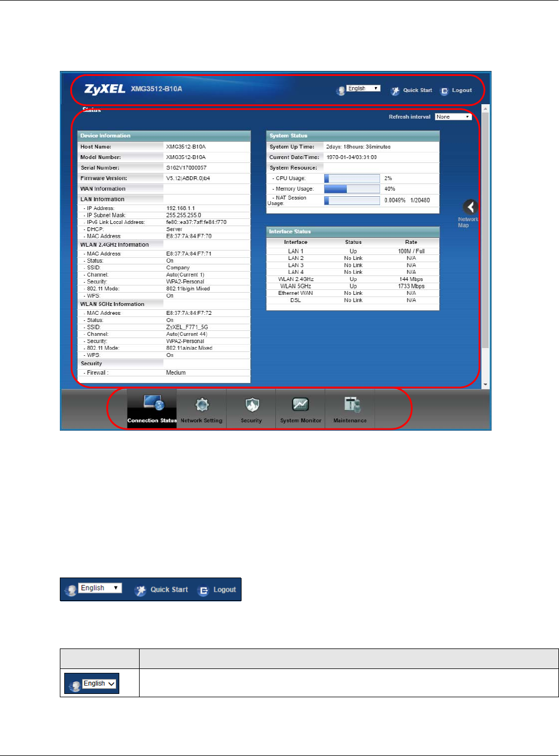Click scrollbar down arrow in router page
The width and height of the screenshot is (559, 756).
(x=485, y=384)
